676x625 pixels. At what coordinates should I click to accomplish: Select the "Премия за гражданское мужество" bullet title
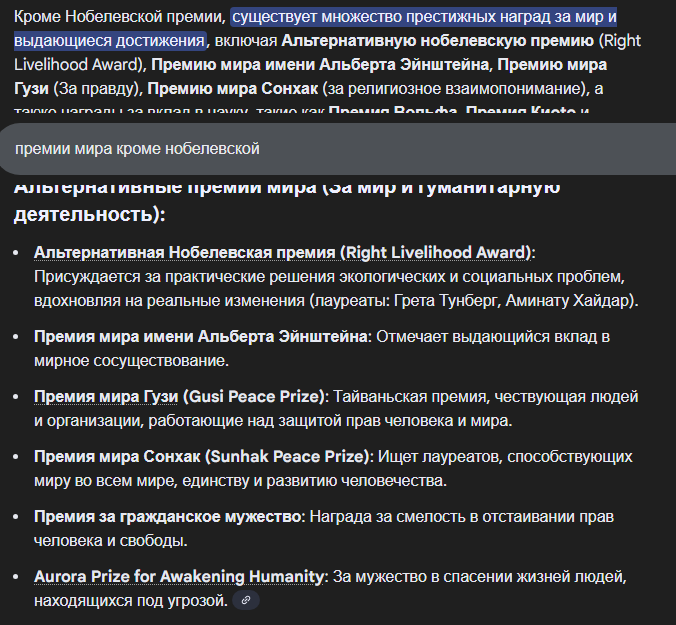(x=168, y=517)
